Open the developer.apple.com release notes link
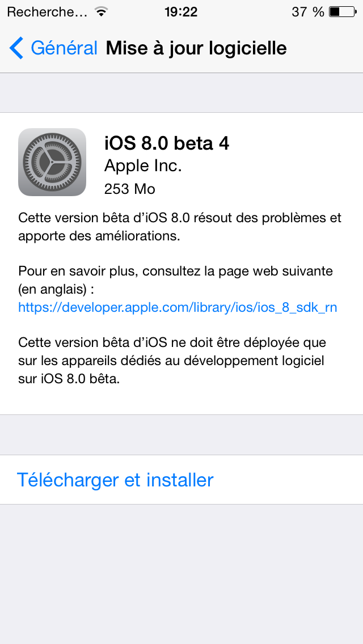Viewport: 363px width, 644px height. point(178,308)
